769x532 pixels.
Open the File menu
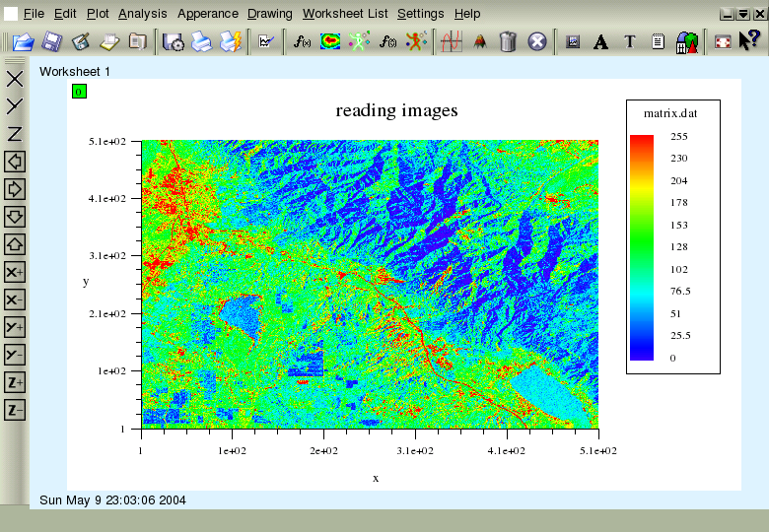[x=34, y=14]
